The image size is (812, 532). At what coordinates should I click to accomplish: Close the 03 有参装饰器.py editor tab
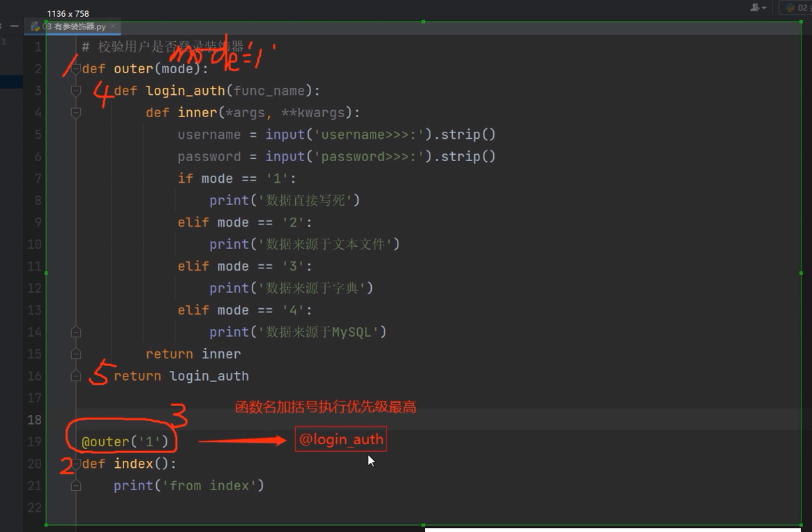(x=113, y=26)
